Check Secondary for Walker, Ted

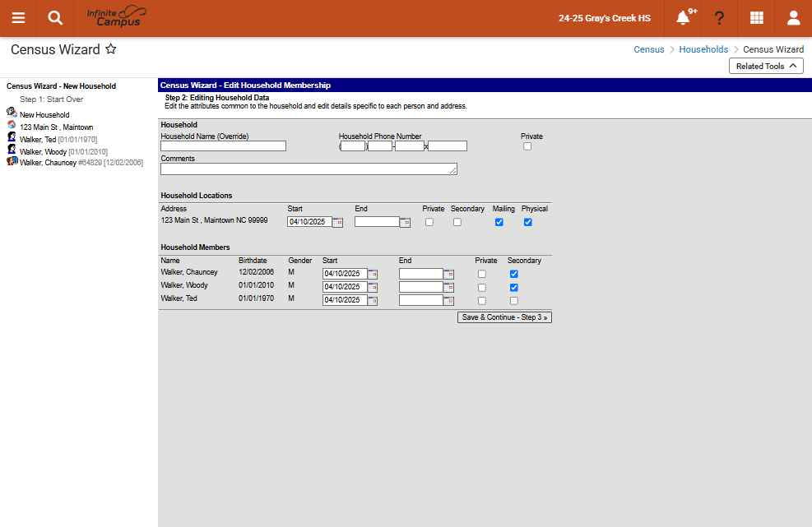513,301
